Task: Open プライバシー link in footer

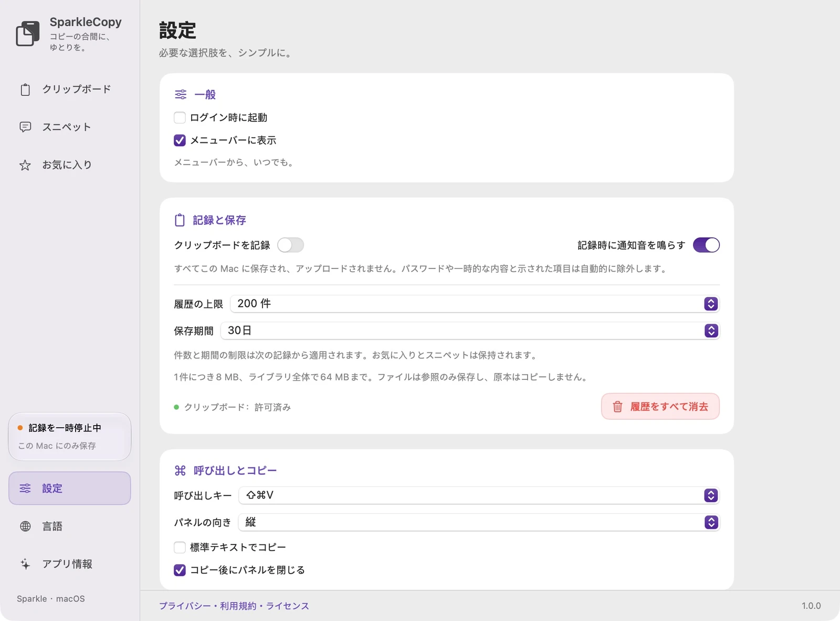Action: (185, 606)
